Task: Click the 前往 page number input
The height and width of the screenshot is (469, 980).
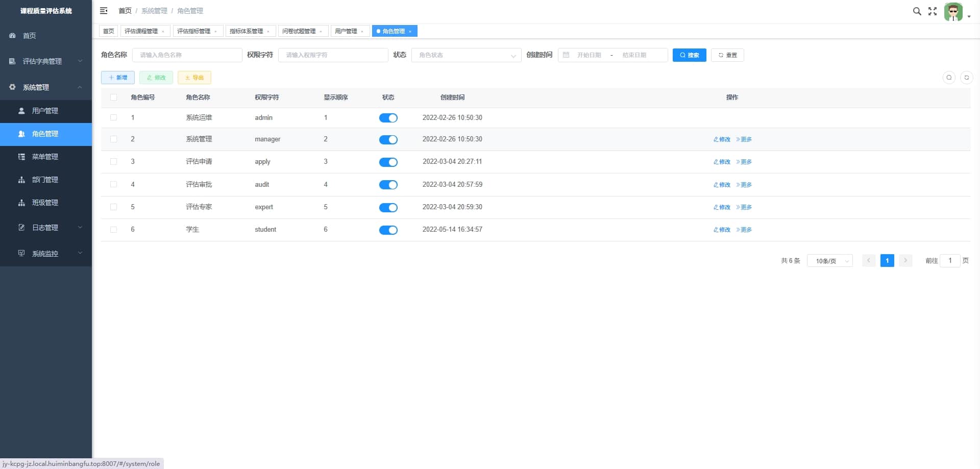Action: (x=950, y=261)
